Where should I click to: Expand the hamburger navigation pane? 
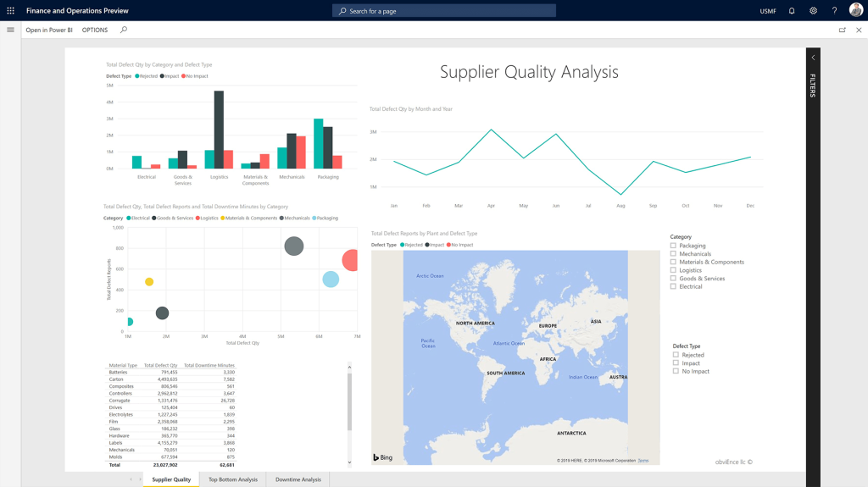[10, 30]
